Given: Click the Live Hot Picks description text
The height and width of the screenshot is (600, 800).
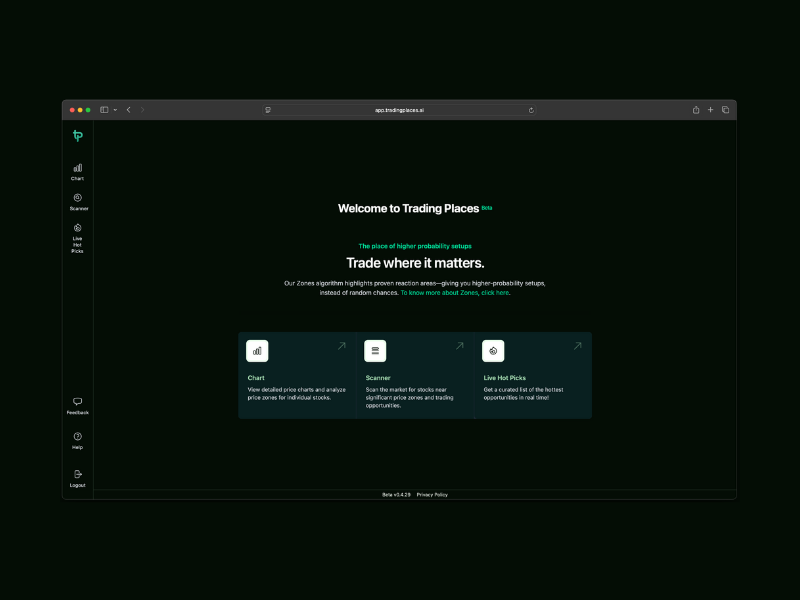Looking at the screenshot, I should click(x=523, y=393).
